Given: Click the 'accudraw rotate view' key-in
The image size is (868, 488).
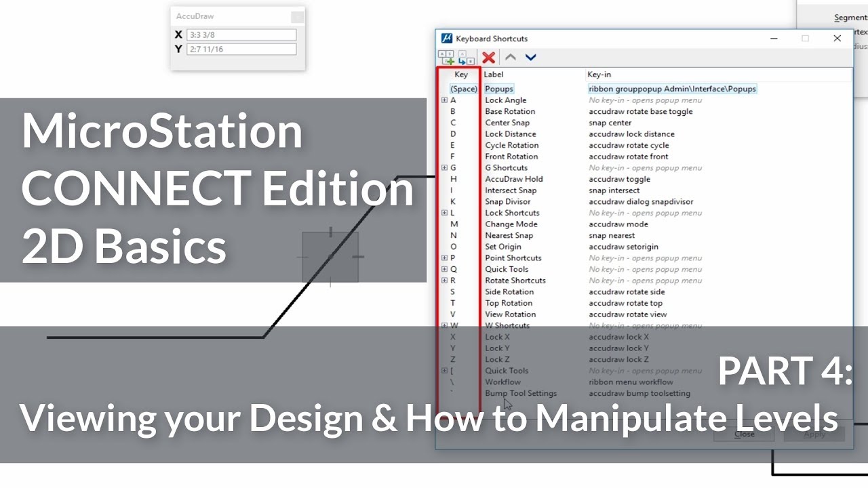Looking at the screenshot, I should (628, 314).
